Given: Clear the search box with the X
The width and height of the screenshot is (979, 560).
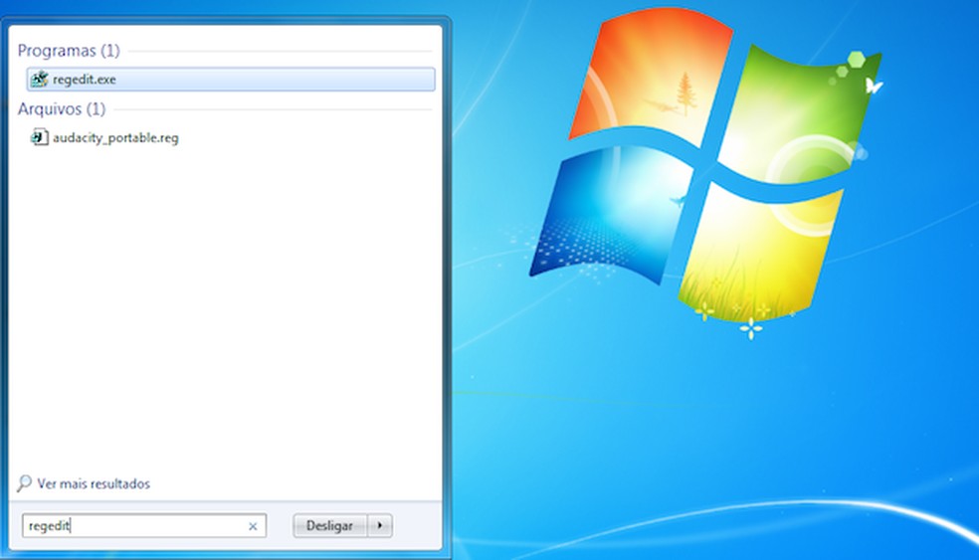Looking at the screenshot, I should [253, 526].
